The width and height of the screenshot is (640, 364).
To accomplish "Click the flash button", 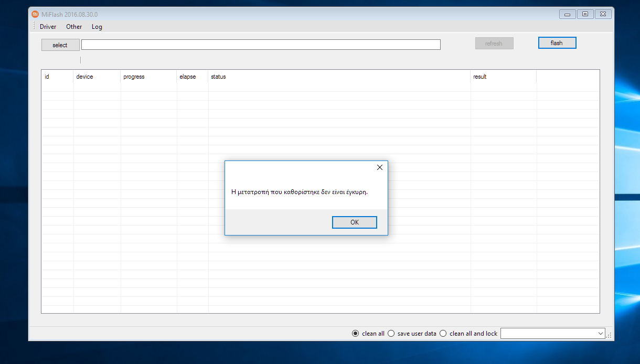I will coord(557,43).
